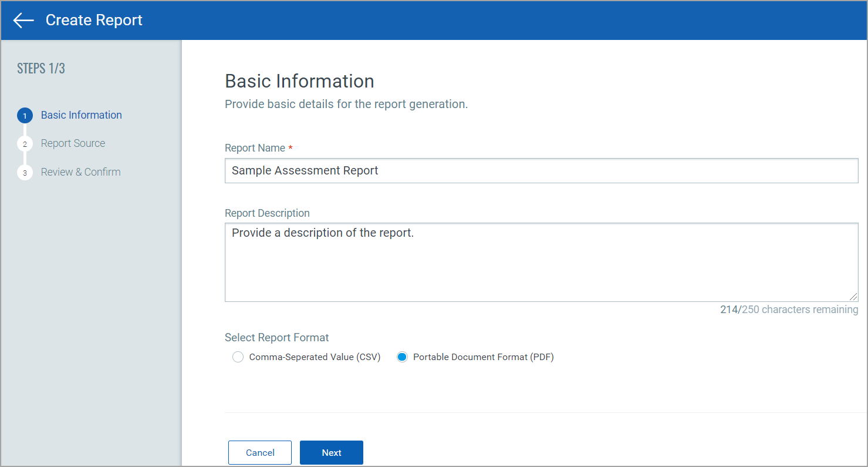
Task: Click the Report Description label
Action: 267,213
